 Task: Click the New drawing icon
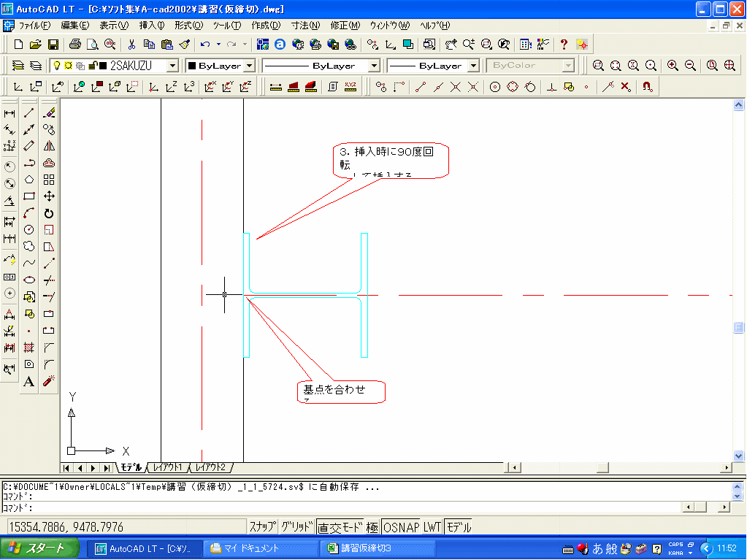(18, 45)
